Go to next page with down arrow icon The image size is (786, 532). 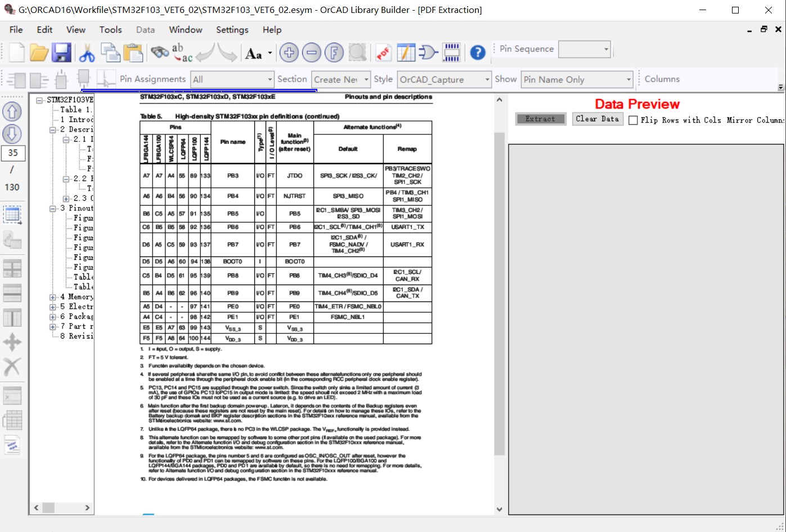point(13,133)
